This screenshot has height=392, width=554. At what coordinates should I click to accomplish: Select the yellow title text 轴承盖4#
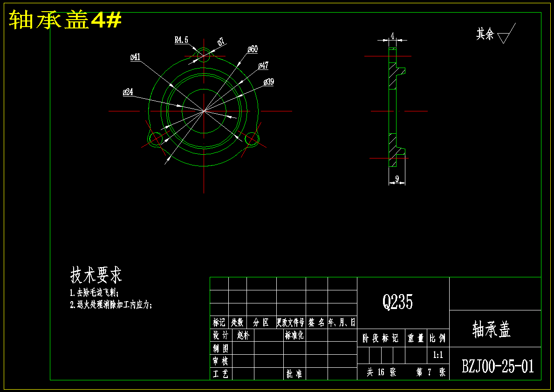tap(65, 20)
